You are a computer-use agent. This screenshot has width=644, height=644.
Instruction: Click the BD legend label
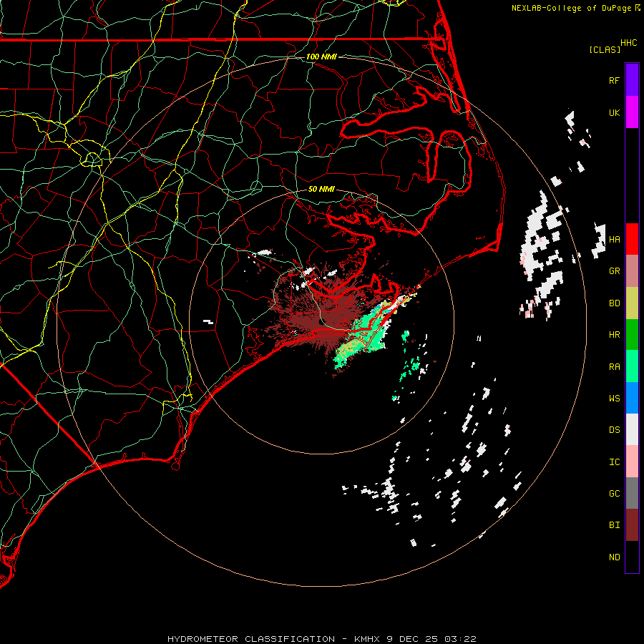click(x=614, y=303)
